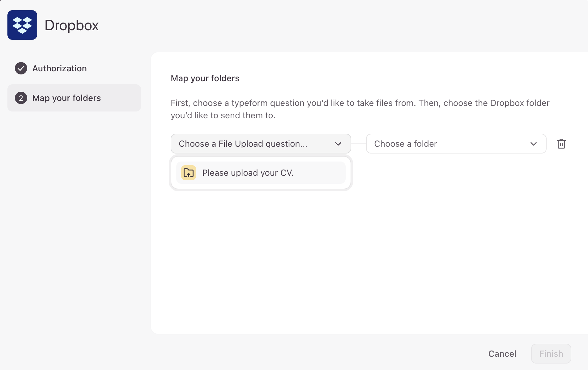Click the file upload icon beside CV question

(189, 173)
